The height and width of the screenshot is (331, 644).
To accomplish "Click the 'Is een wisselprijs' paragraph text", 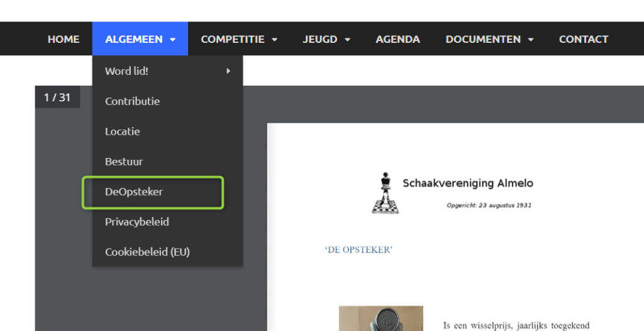I will [516, 326].
